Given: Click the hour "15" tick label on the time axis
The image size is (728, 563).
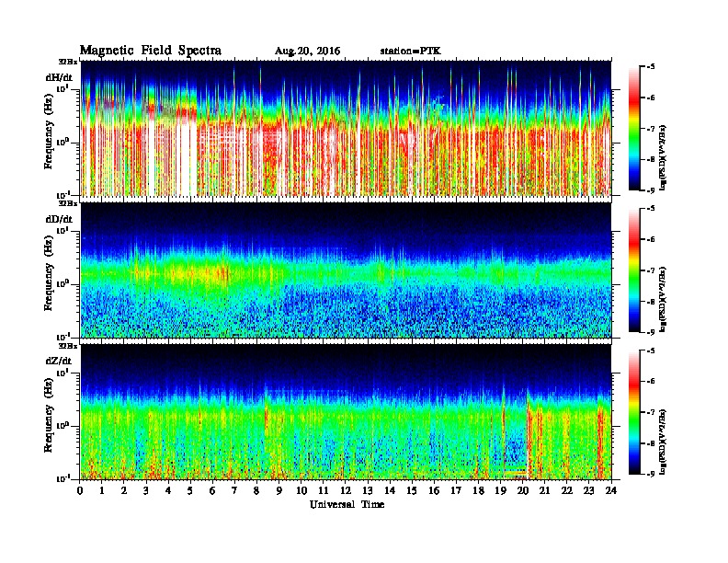Looking at the screenshot, I should (x=412, y=490).
